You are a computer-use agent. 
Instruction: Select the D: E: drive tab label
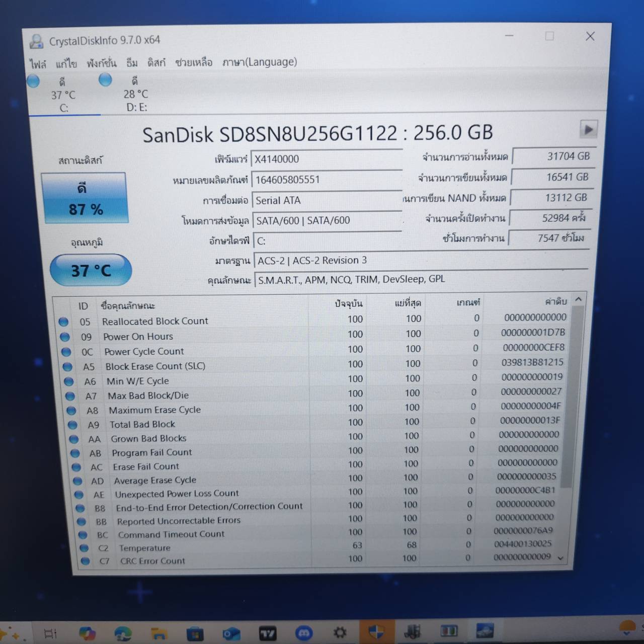click(x=137, y=107)
